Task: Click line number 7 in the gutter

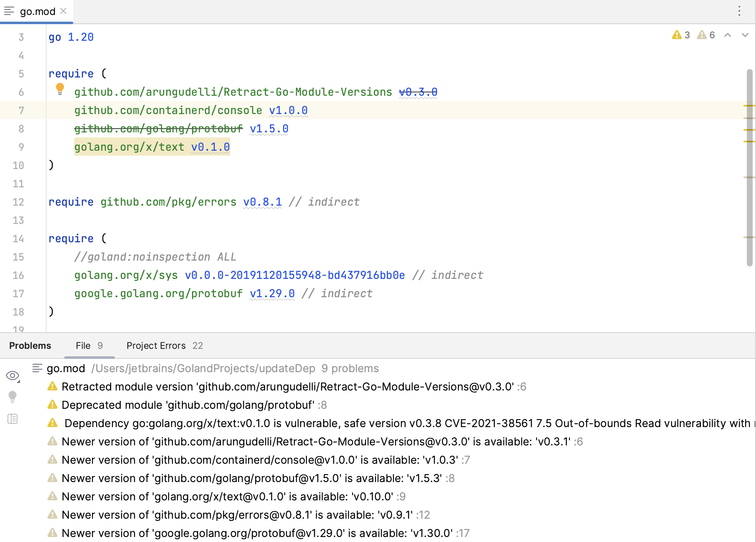Action: [21, 110]
